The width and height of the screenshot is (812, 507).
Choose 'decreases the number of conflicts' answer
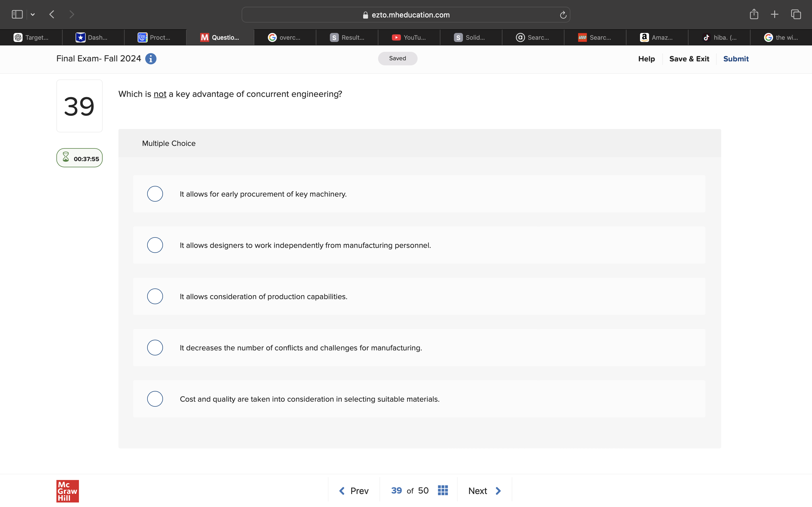pos(155,348)
